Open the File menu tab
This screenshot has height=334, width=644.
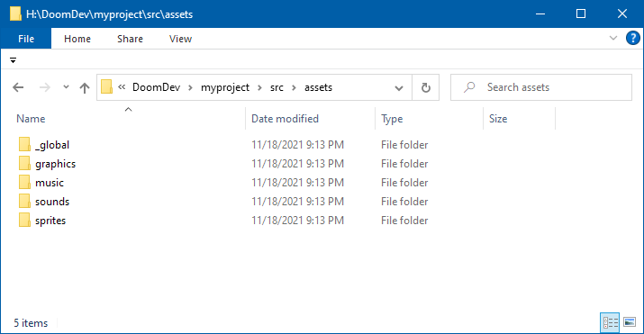pyautogui.click(x=26, y=39)
